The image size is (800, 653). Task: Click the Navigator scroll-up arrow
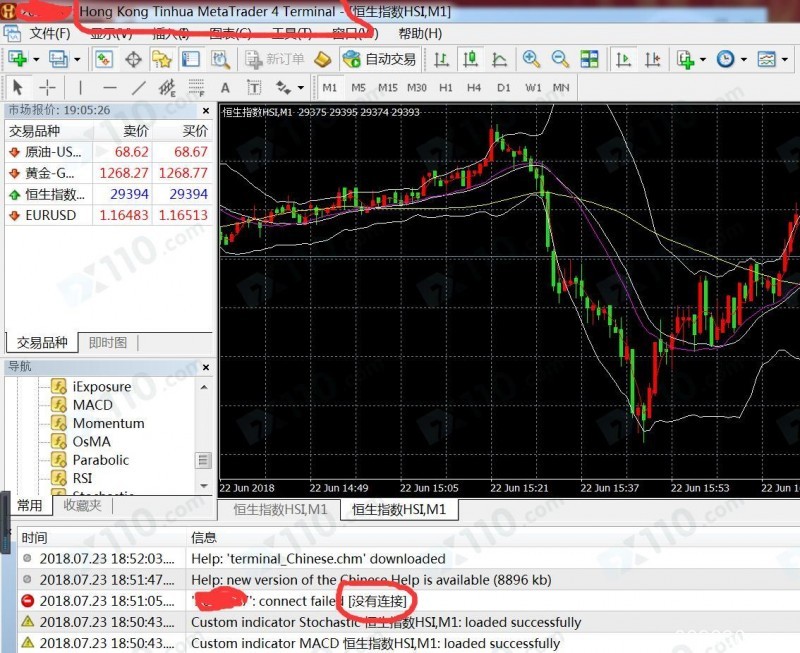(x=204, y=387)
